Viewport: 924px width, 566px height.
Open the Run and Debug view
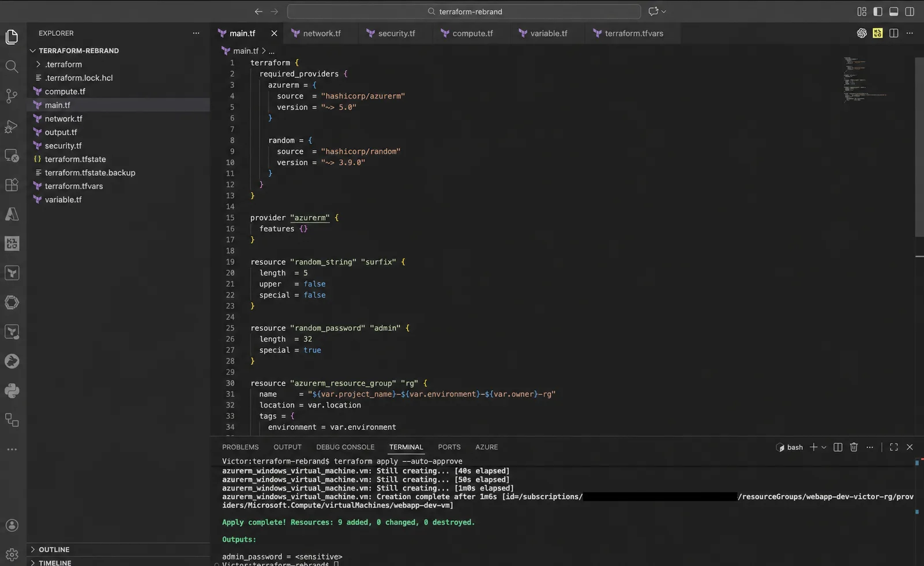coord(12,126)
